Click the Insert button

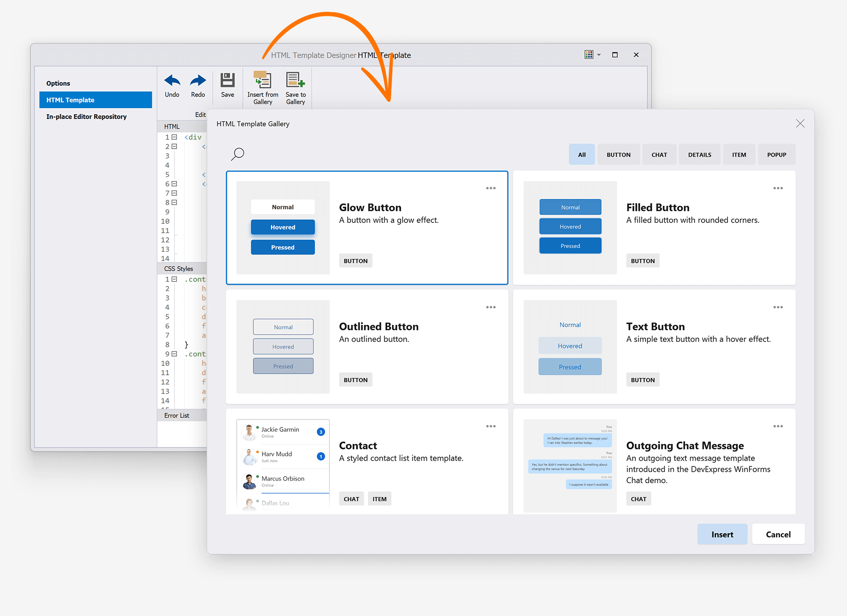point(722,534)
